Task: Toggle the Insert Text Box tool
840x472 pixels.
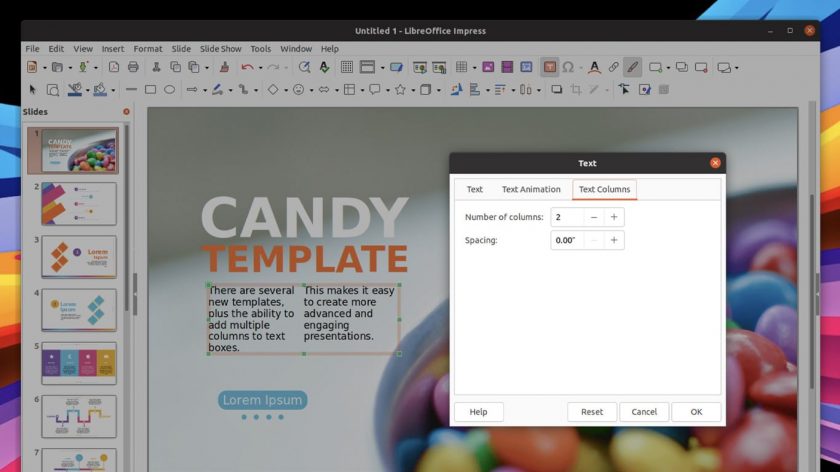Action: point(549,67)
